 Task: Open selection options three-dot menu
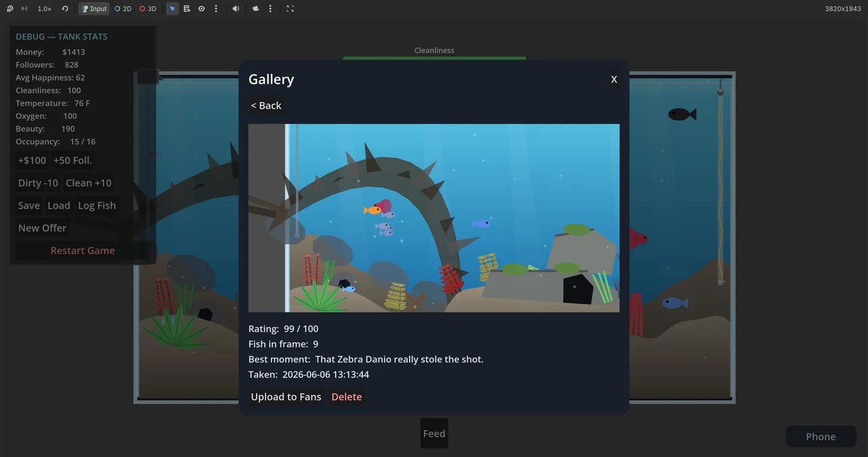216,9
